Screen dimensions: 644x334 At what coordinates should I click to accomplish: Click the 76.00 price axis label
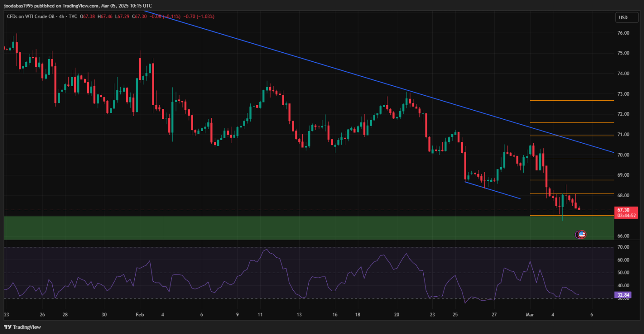pyautogui.click(x=623, y=33)
